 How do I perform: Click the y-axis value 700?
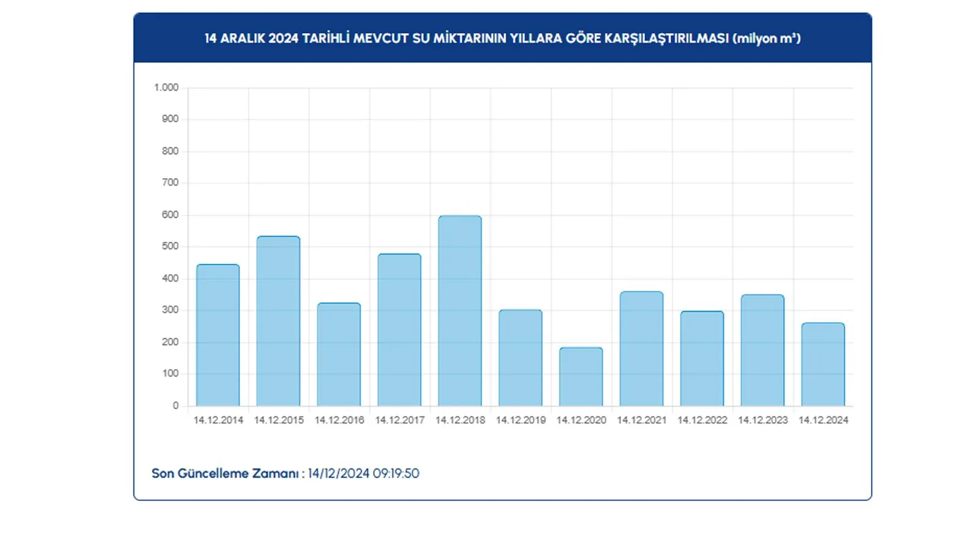(170, 182)
